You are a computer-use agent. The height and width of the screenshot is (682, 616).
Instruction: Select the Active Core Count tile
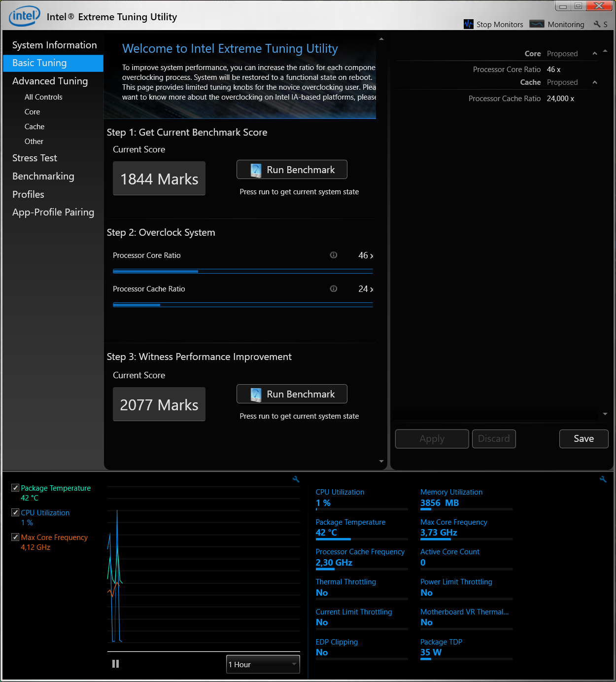click(466, 558)
